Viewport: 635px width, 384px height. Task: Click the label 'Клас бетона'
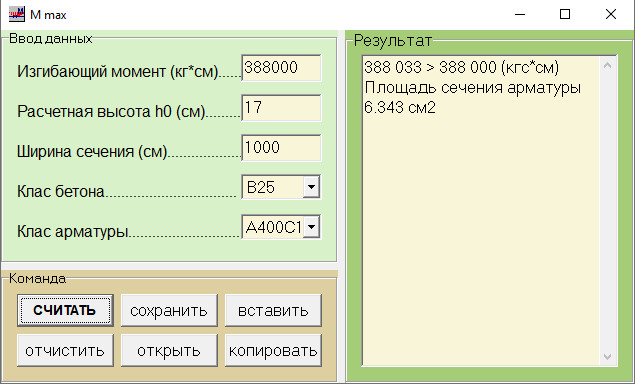point(61,191)
